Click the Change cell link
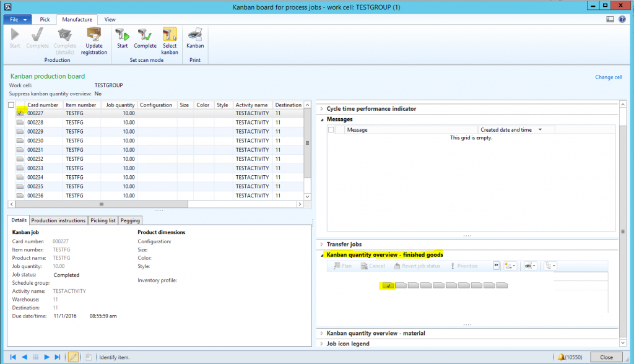Image resolution: width=634 pixels, height=364 pixels. (608, 77)
